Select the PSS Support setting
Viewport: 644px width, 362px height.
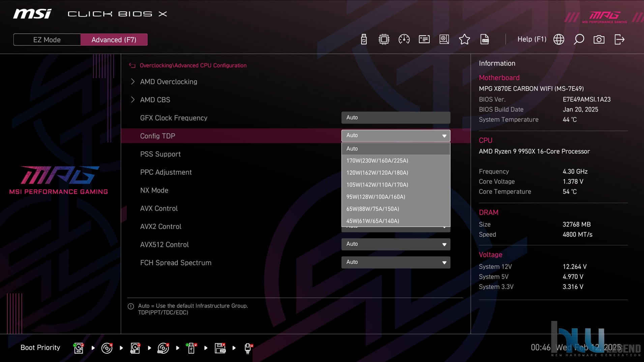click(x=160, y=154)
